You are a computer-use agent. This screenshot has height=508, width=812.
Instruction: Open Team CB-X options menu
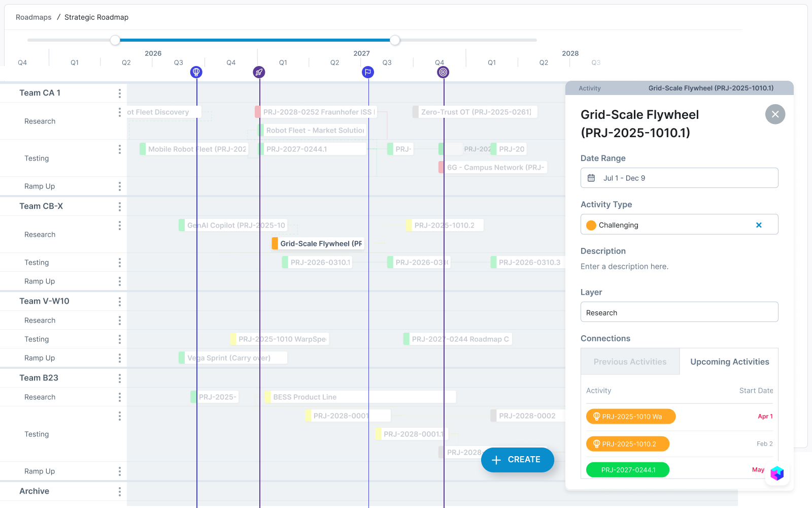pos(120,206)
